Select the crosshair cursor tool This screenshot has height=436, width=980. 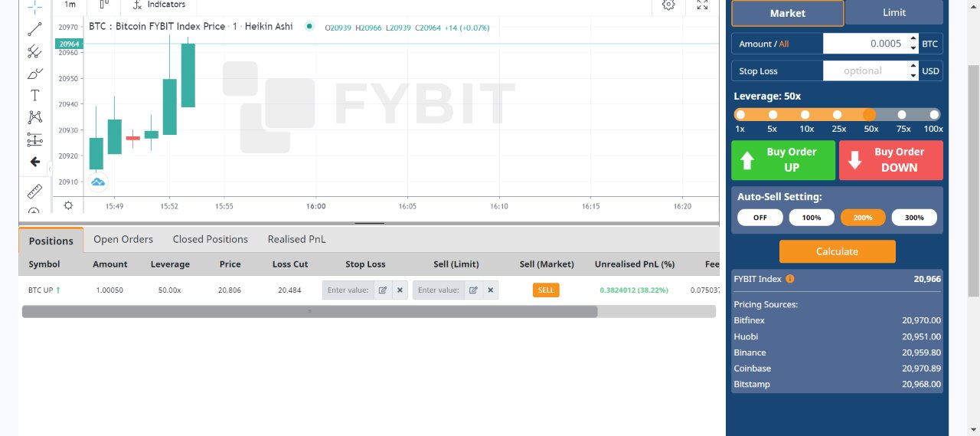[x=34, y=6]
